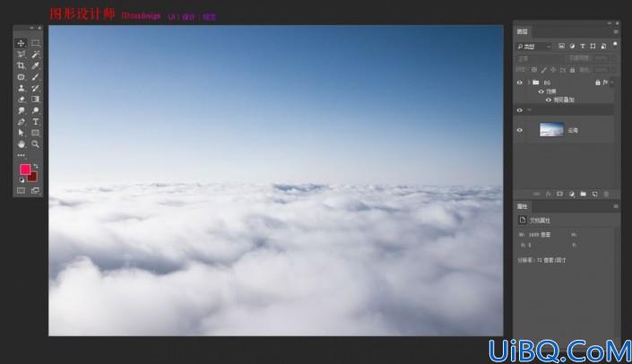
Task: Select the Horizontal Type tool
Action: [x=36, y=122]
